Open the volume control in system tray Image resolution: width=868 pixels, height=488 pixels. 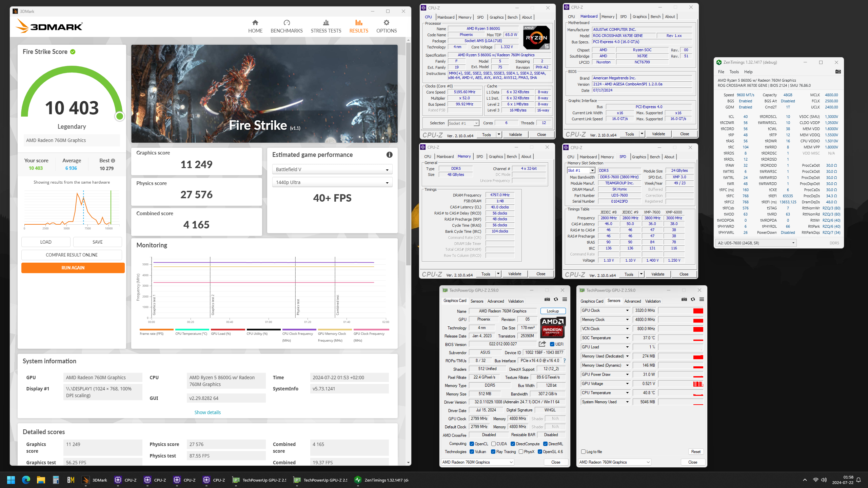coord(824,480)
